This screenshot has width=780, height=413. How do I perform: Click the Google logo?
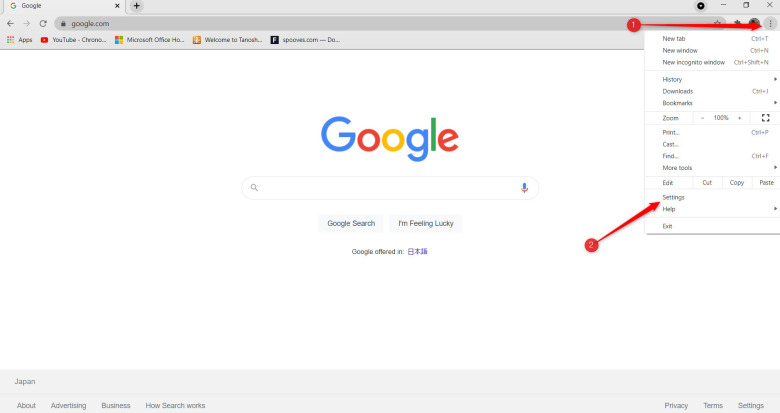click(x=390, y=139)
